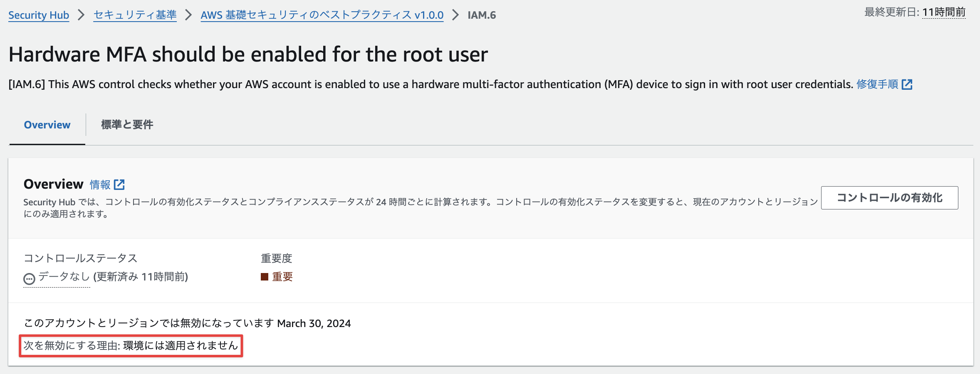The width and height of the screenshot is (980, 374).
Task: Click the コントロールの有効化 button
Action: pos(889,198)
